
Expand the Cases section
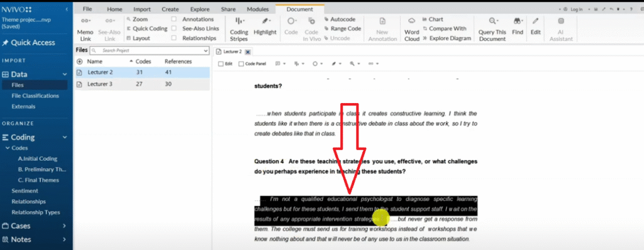[65, 226]
